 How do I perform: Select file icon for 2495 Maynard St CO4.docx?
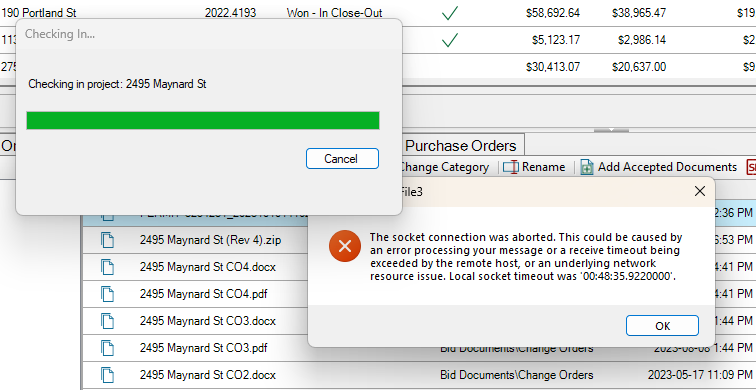point(108,267)
